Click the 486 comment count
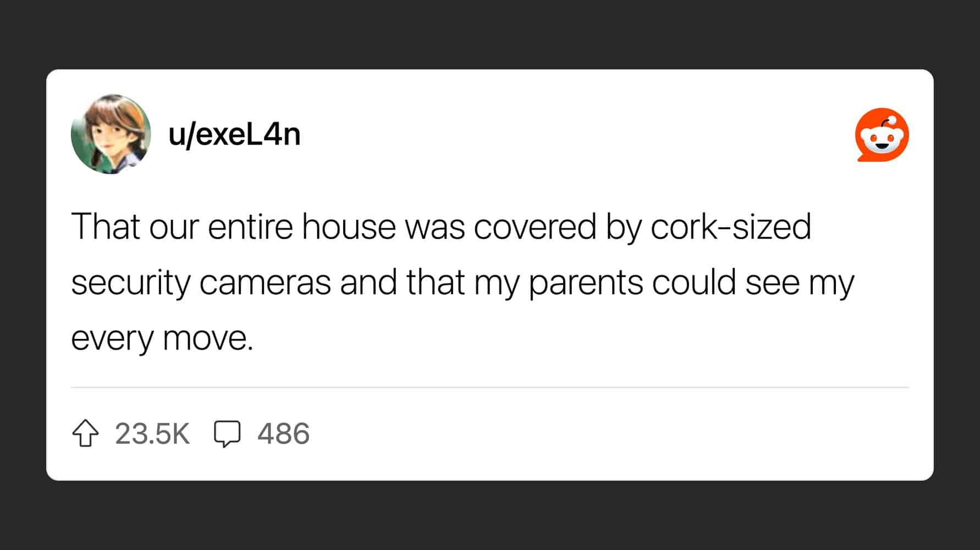980x550 pixels. tap(284, 433)
